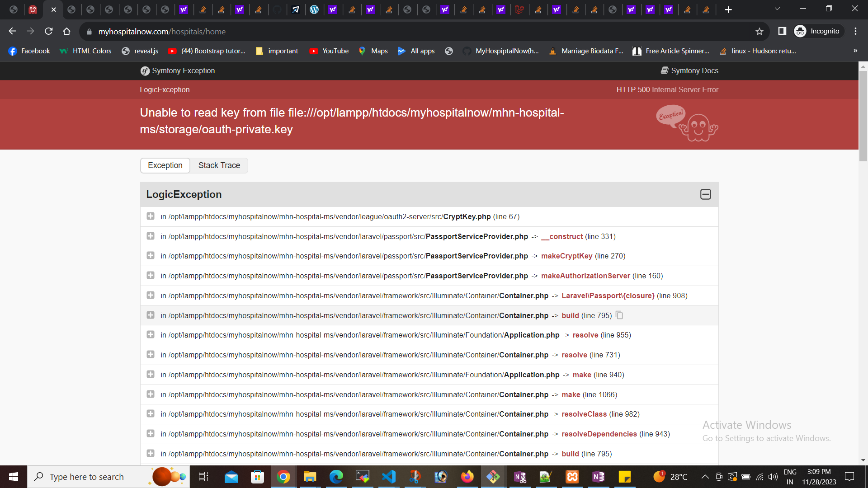Click the page vertical scrollbar thumb
Screen dimensions: 868x488
[863, 115]
